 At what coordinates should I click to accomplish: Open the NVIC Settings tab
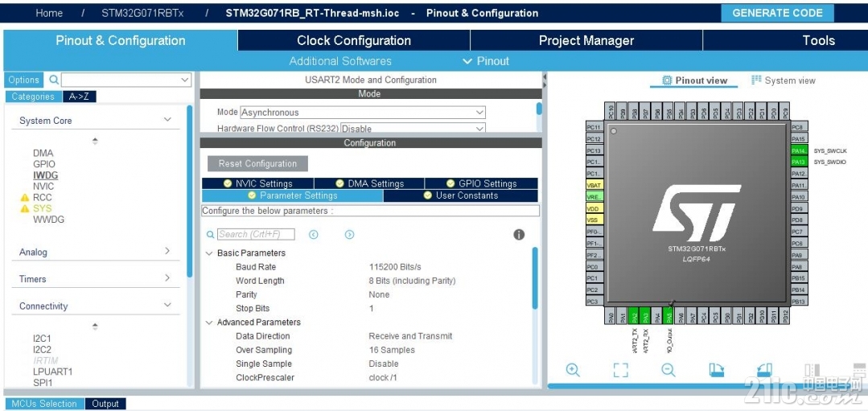258,183
